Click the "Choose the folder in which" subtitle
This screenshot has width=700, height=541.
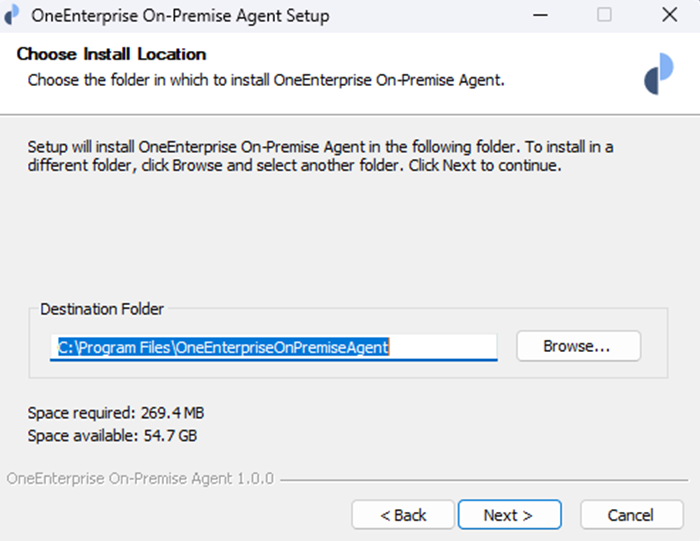(x=265, y=79)
